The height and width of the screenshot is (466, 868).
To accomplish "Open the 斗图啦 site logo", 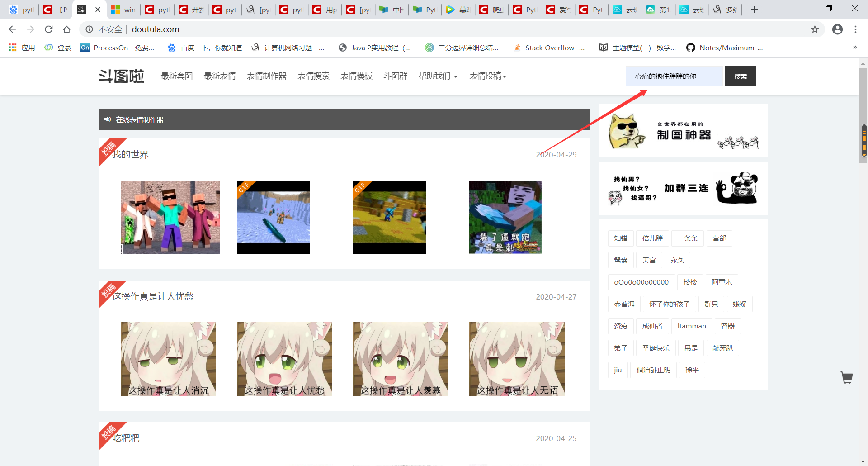I will tap(121, 76).
